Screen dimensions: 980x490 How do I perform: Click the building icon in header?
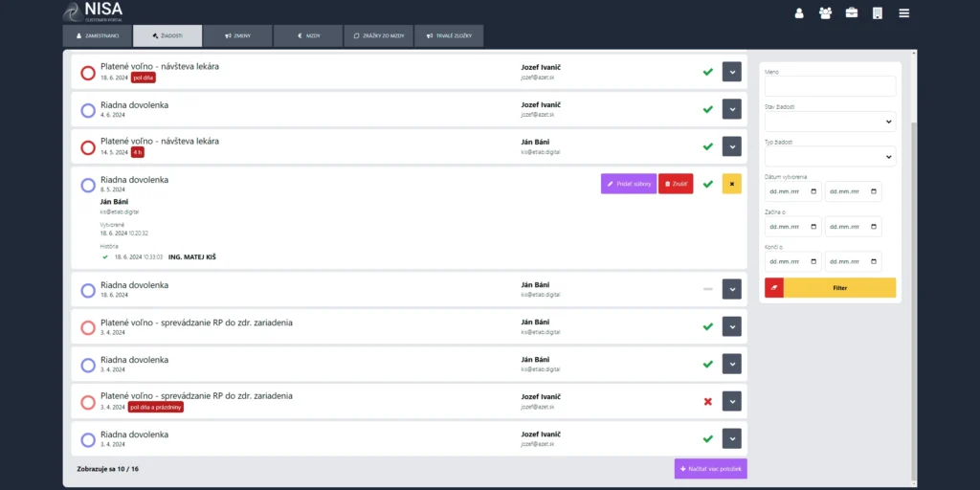[x=878, y=13]
